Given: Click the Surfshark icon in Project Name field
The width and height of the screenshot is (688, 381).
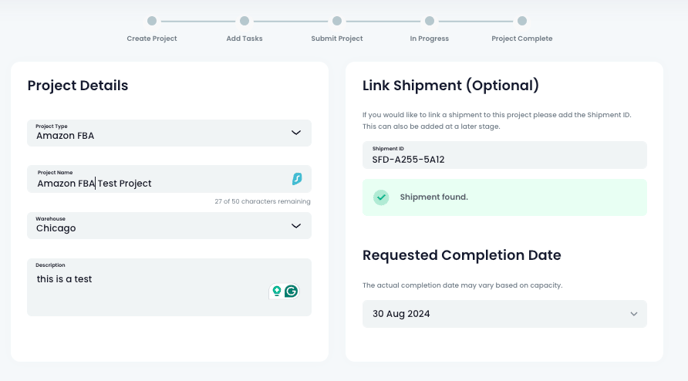Looking at the screenshot, I should coord(297,179).
